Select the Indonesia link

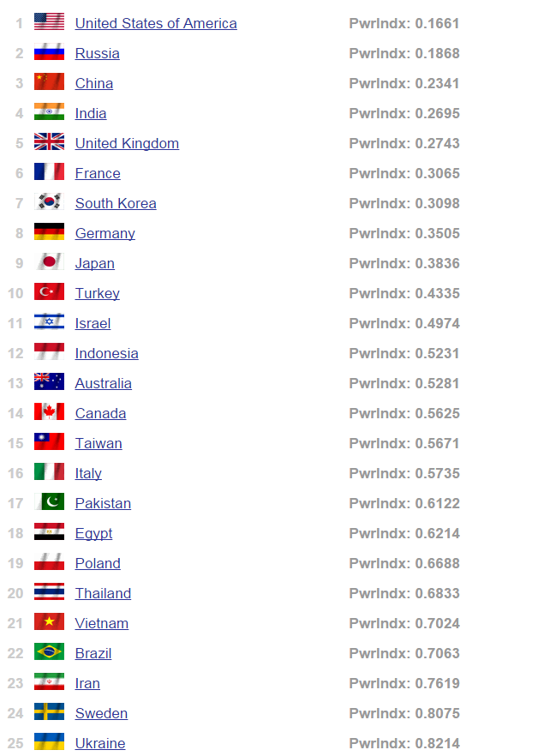(106, 353)
